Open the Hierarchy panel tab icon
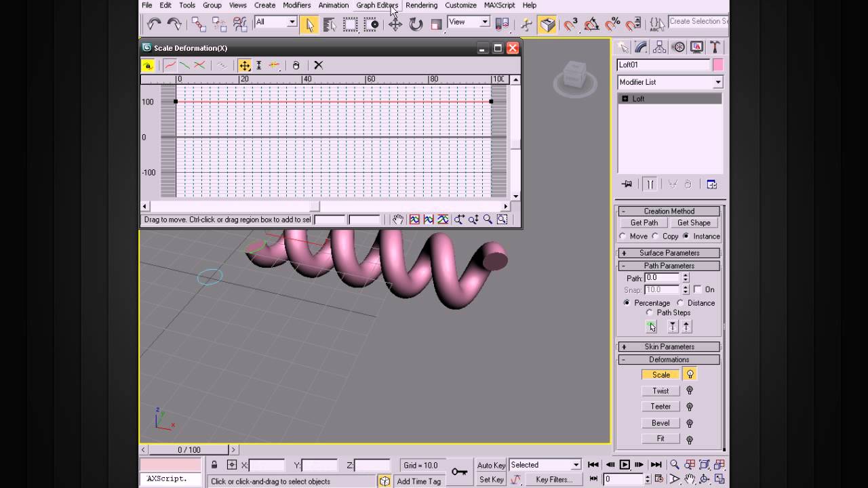The image size is (868, 488). [659, 47]
